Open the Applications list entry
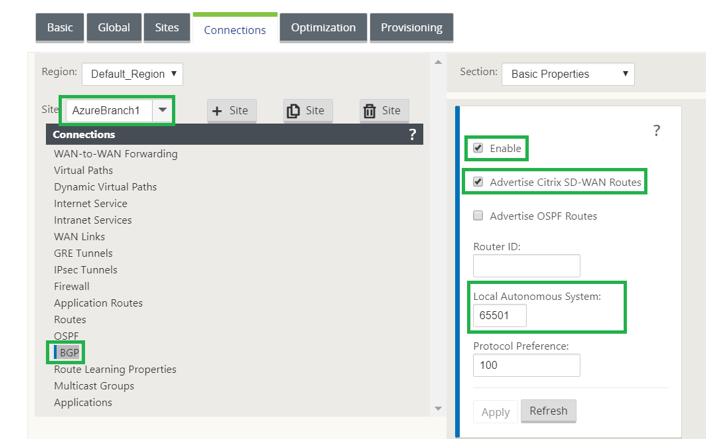The width and height of the screenshot is (706, 439). click(x=83, y=403)
